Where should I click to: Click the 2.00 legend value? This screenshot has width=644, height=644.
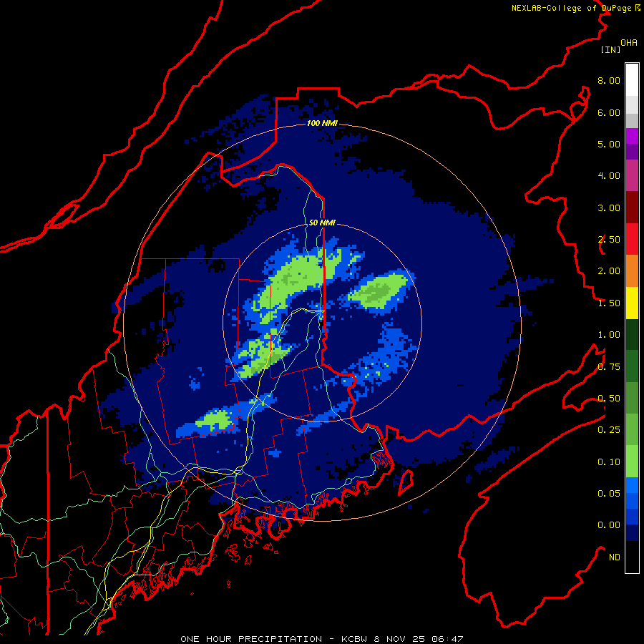coord(609,271)
